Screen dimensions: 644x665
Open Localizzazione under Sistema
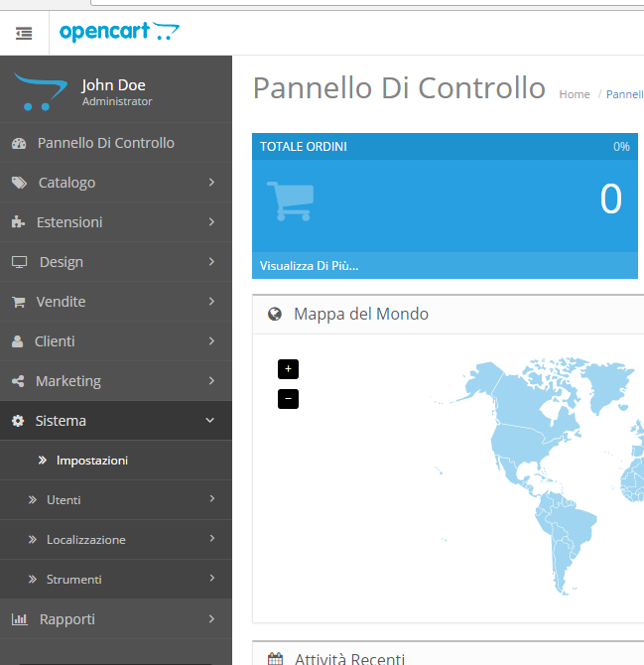click(116, 540)
